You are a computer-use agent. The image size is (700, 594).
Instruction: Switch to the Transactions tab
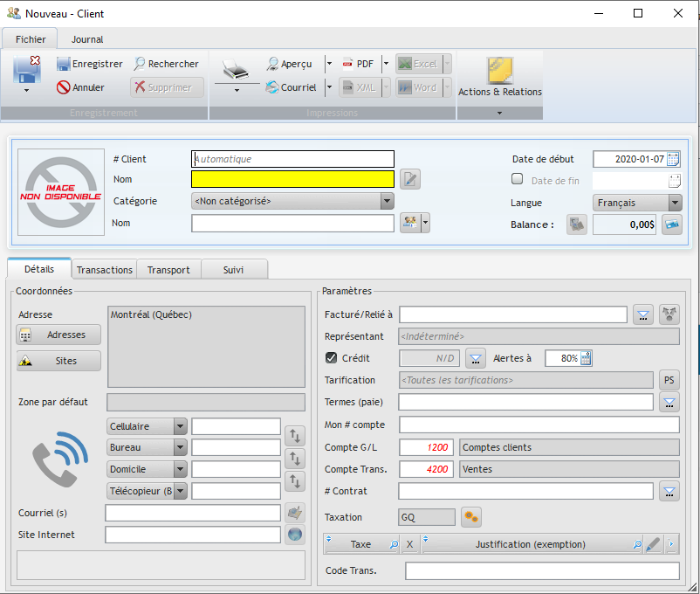point(104,269)
